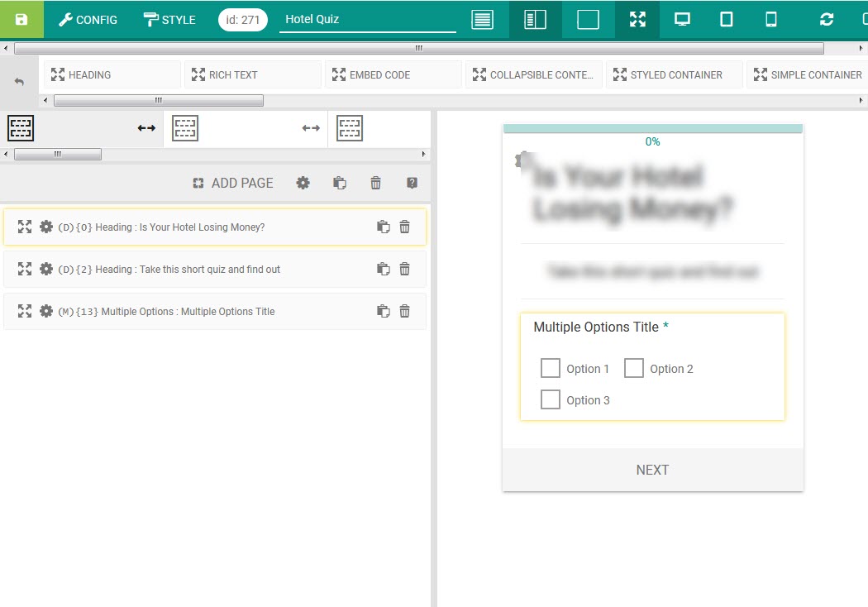Image resolution: width=868 pixels, height=607 pixels.
Task: Open the STYLE tab
Action: pyautogui.click(x=169, y=19)
